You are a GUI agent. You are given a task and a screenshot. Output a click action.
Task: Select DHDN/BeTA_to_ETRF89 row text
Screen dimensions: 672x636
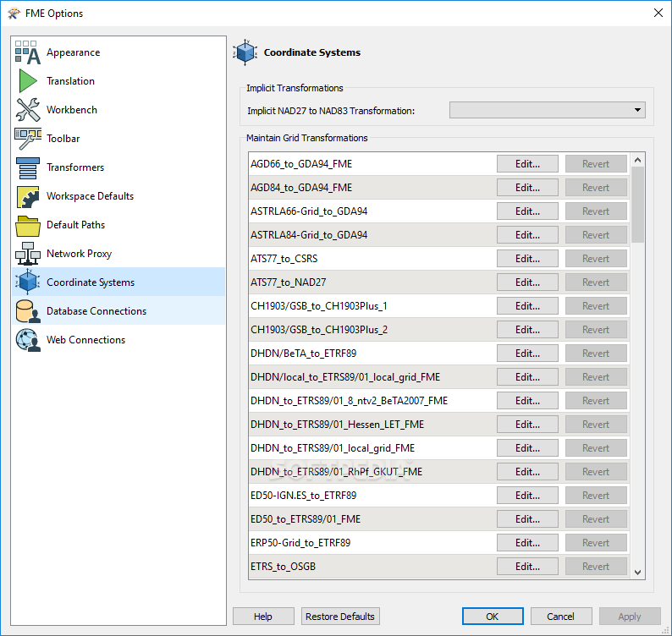coord(304,354)
